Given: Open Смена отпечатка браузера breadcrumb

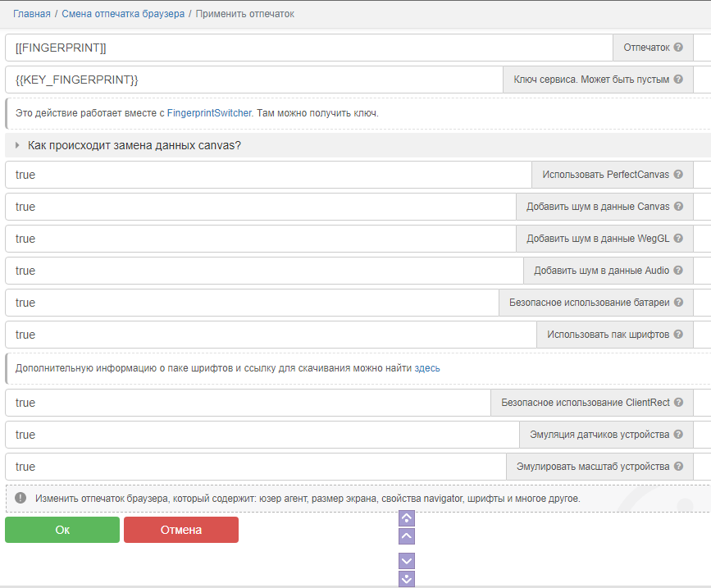Looking at the screenshot, I should tap(122, 14).
